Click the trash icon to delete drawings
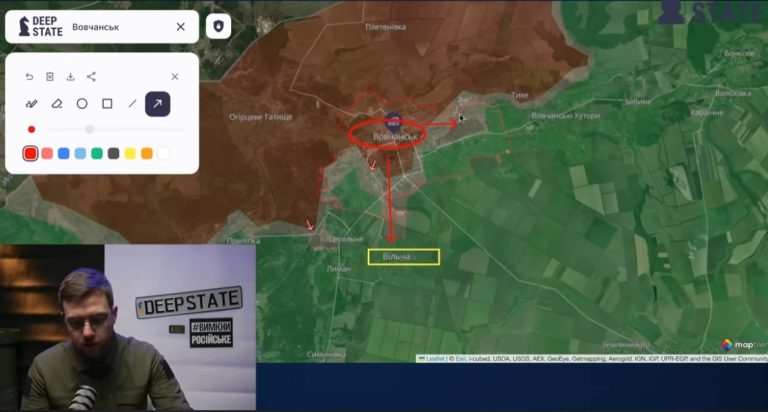The height and width of the screenshot is (412, 768). 50,76
